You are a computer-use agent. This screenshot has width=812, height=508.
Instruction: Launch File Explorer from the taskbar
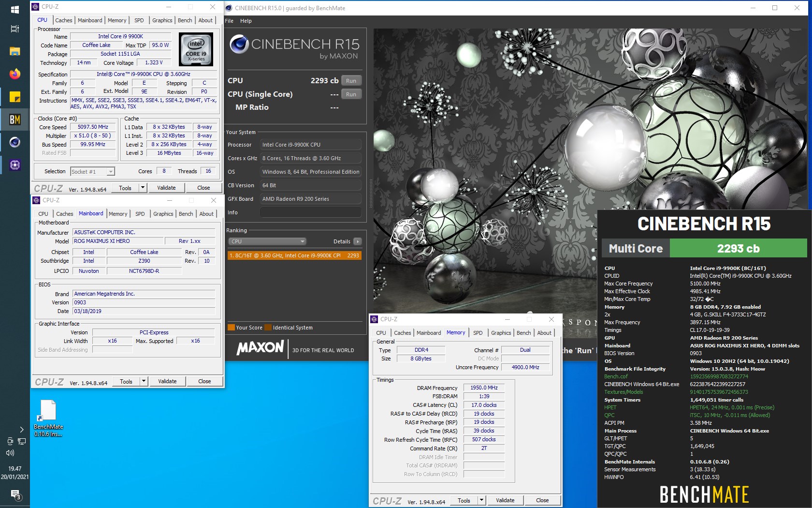tap(14, 51)
